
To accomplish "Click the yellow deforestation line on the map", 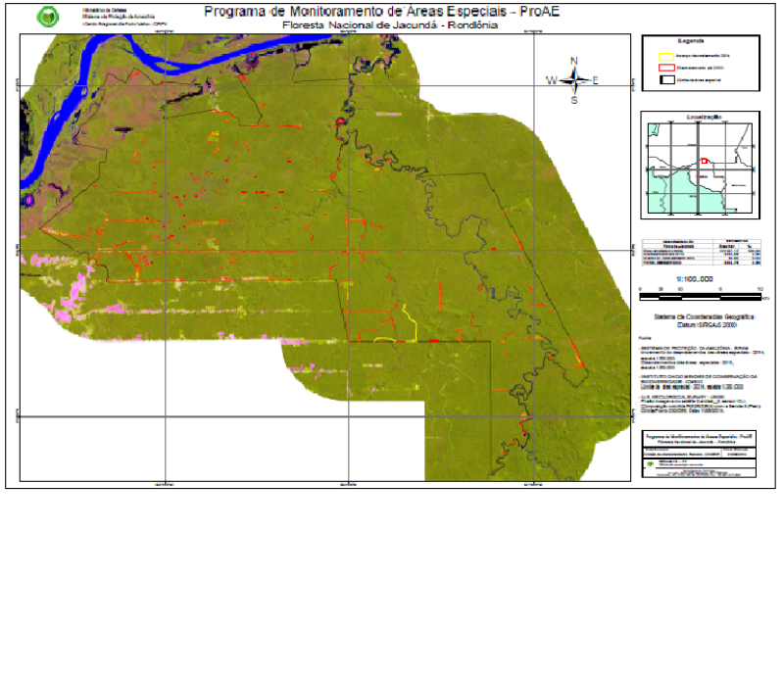I will click(x=409, y=325).
